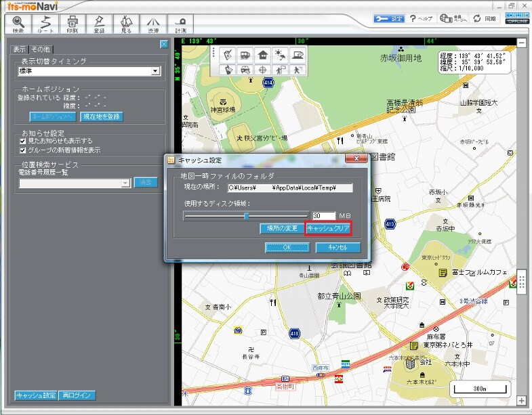Show 渋滞 traffic congestion info
The width and height of the screenshot is (532, 415).
(x=153, y=24)
